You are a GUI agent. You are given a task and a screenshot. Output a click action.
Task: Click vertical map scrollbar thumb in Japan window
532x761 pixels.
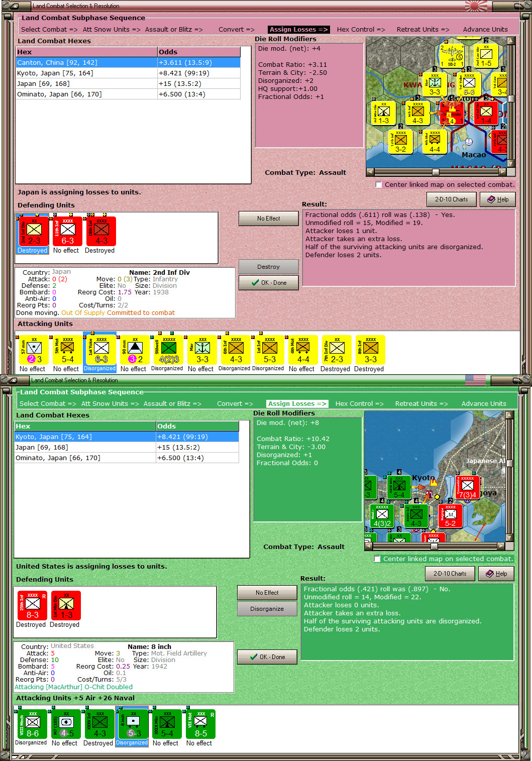tap(511, 98)
